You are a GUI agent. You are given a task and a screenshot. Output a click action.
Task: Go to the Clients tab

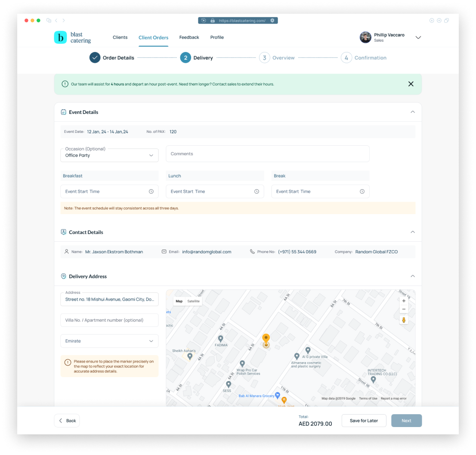(120, 37)
